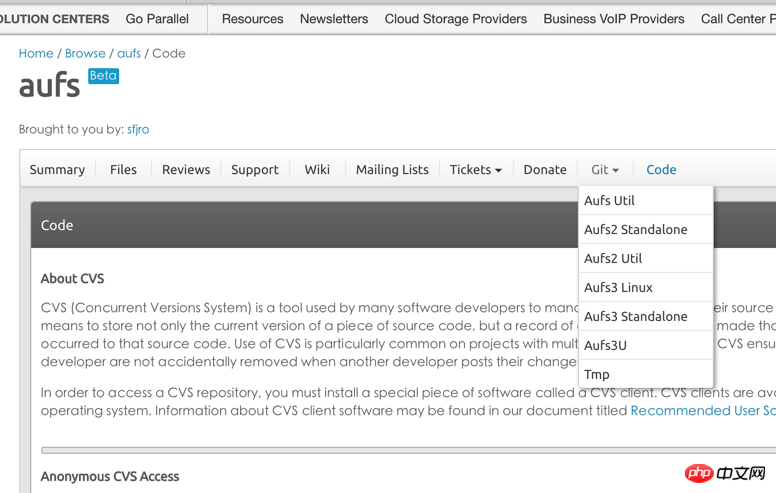This screenshot has width=776, height=493.
Task: Collapse the Git dropdown menu
Action: [605, 170]
